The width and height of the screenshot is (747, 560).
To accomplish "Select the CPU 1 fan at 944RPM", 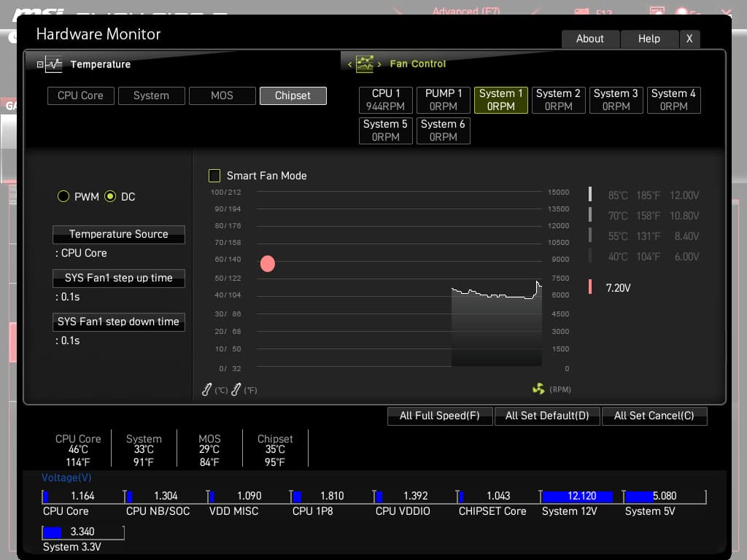I will pos(386,100).
